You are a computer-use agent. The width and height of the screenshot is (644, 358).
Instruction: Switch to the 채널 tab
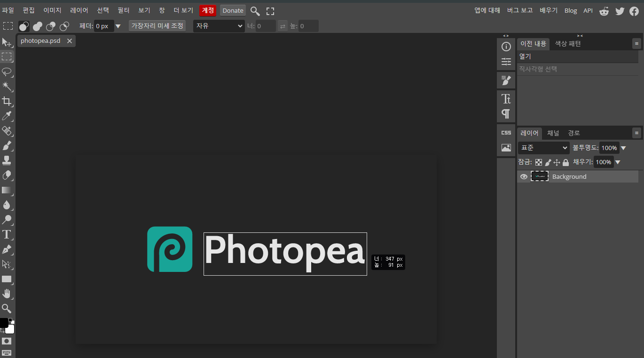click(553, 133)
